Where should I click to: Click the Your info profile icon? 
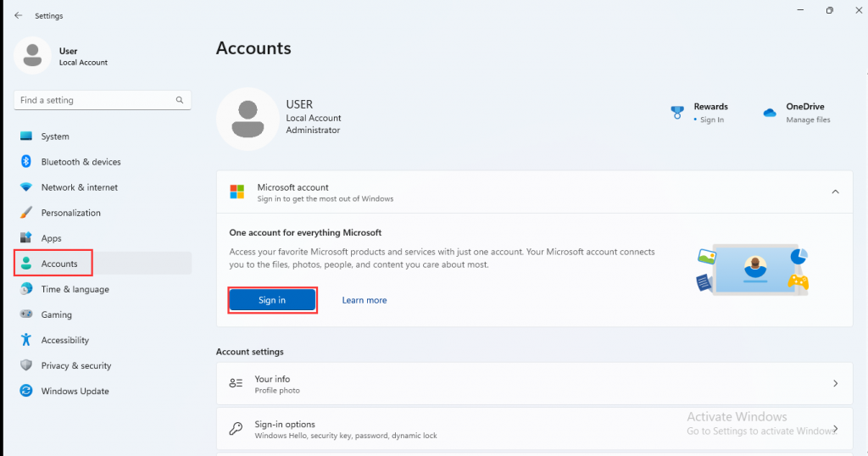[236, 383]
